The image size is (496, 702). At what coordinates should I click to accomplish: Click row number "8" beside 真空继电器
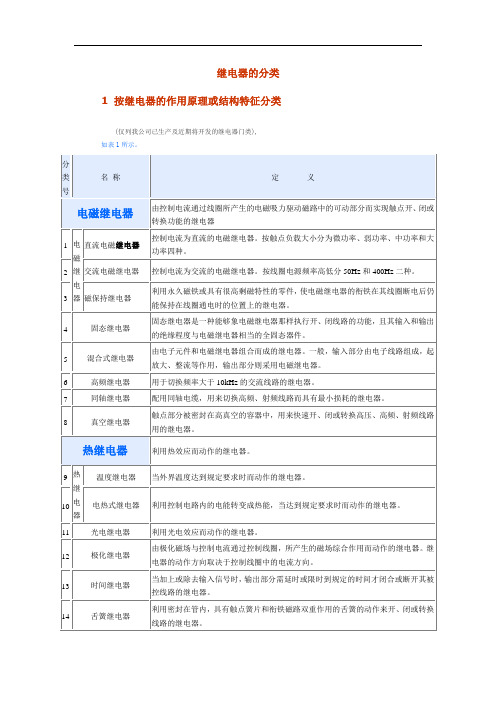pos(65,423)
